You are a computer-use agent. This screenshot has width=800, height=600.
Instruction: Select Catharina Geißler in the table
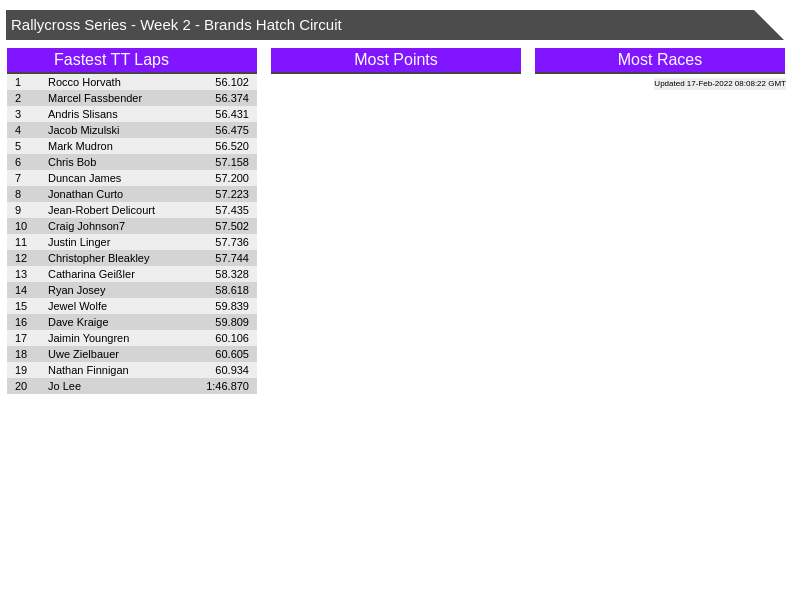[x=91, y=274]
